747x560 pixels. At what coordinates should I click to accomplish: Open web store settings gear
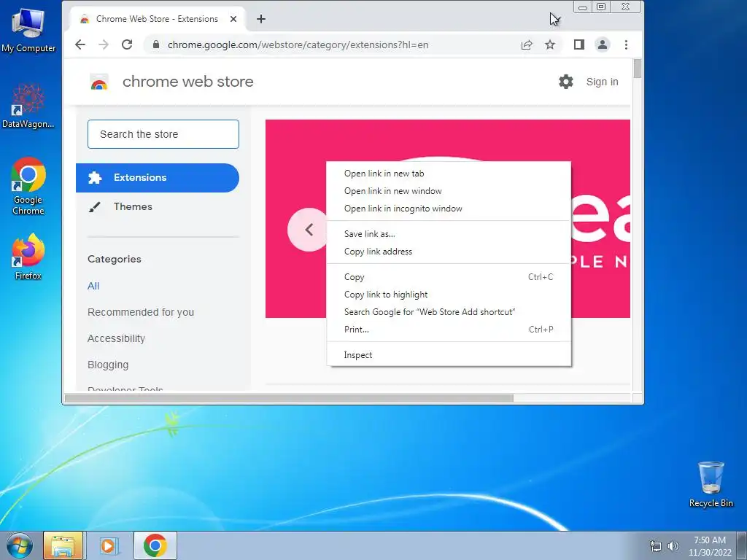[x=566, y=82]
